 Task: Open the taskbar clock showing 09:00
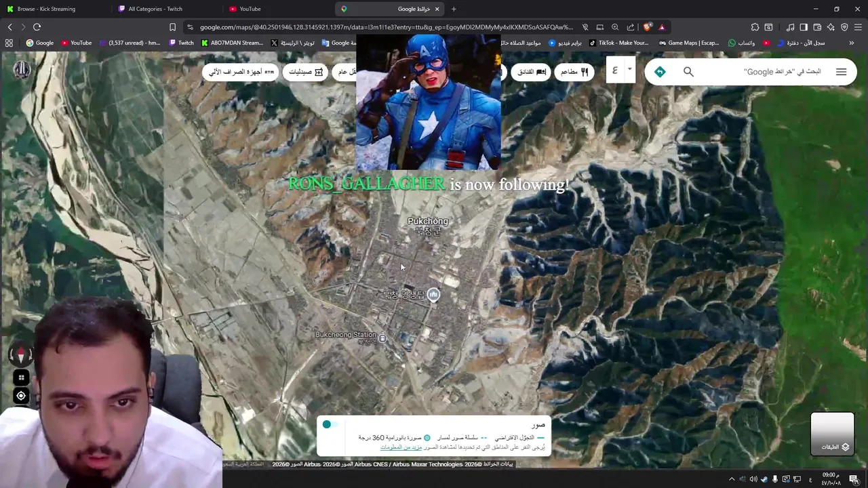pyautogui.click(x=831, y=479)
